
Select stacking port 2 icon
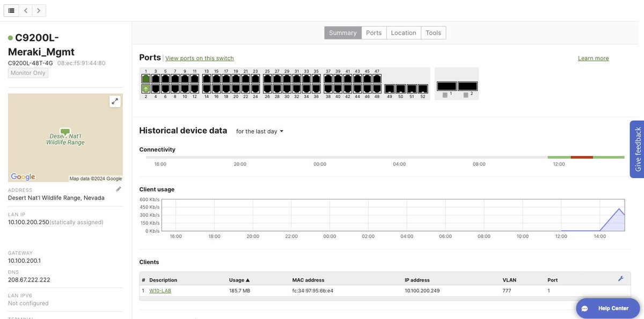[467, 86]
